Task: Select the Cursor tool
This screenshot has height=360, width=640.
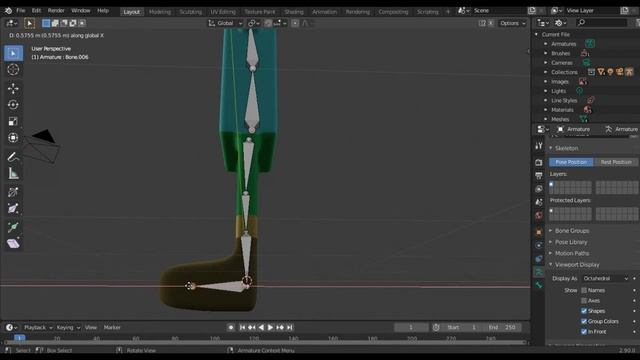Action: point(13,69)
